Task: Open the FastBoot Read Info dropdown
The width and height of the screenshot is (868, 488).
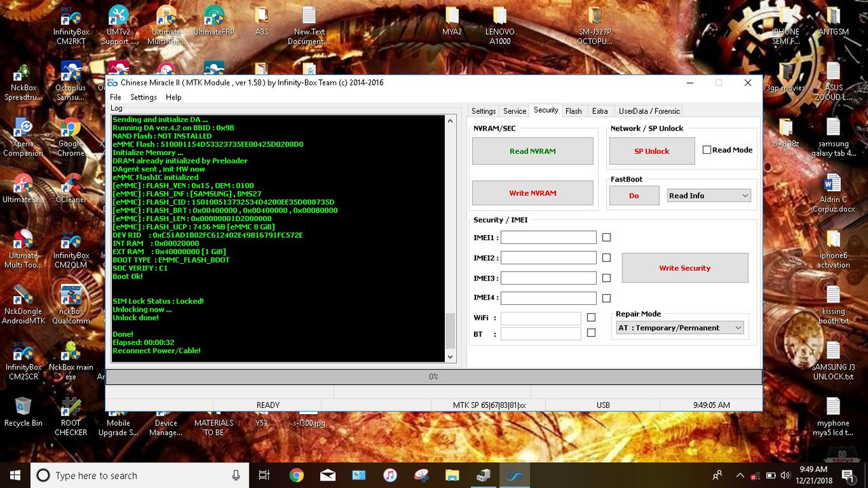Action: coord(709,196)
